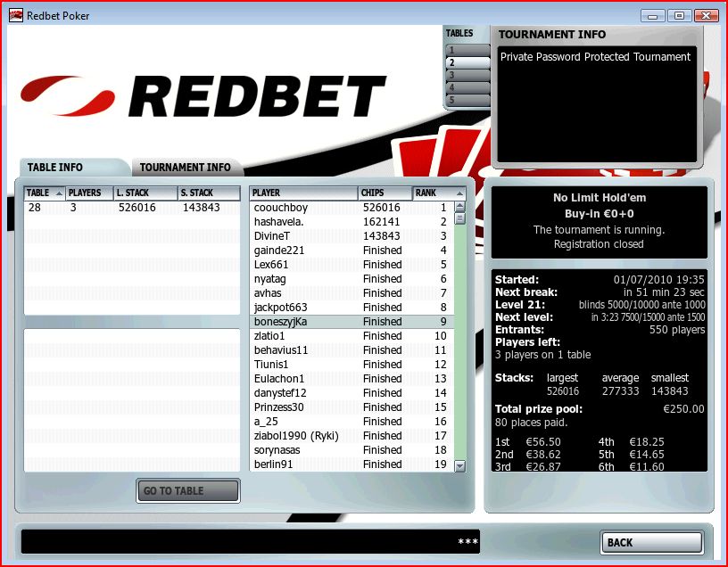The image size is (728, 567).
Task: Maximize the Redbet Poker window
Action: 679,16
